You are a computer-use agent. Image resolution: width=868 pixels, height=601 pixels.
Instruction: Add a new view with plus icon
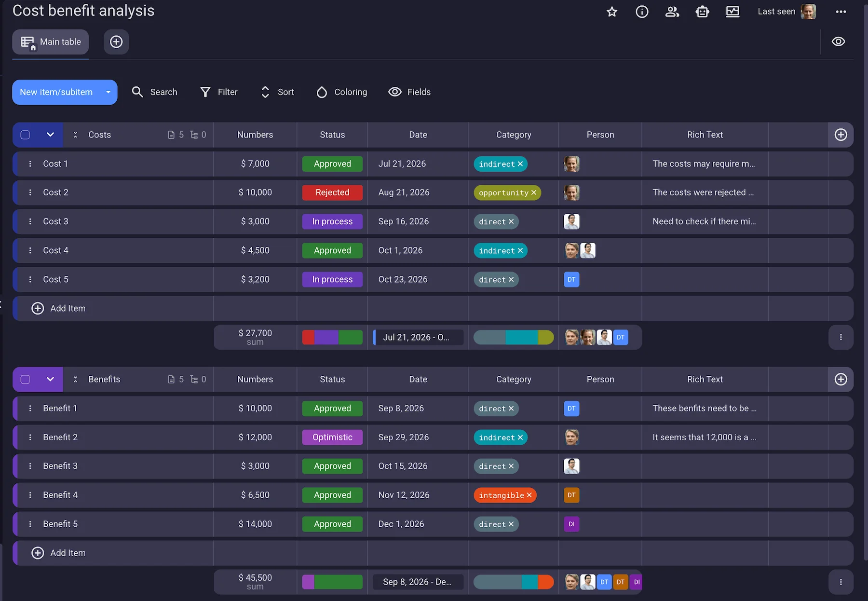pyautogui.click(x=116, y=42)
